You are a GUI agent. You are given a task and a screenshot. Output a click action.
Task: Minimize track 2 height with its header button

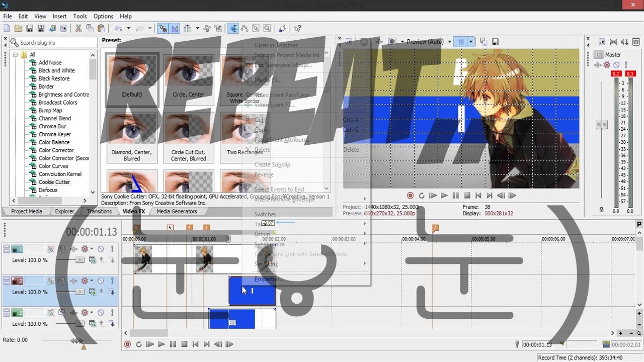(6, 279)
